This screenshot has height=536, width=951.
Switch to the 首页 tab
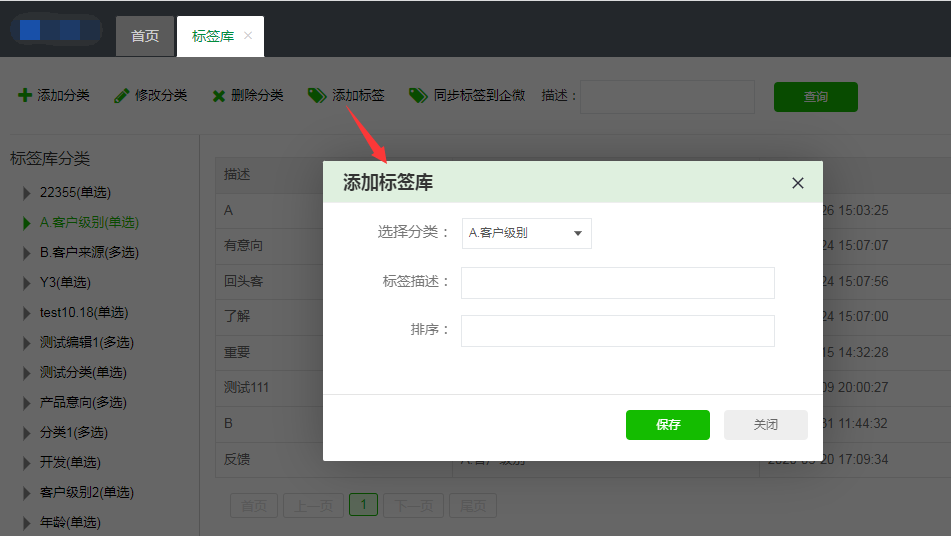[x=145, y=36]
